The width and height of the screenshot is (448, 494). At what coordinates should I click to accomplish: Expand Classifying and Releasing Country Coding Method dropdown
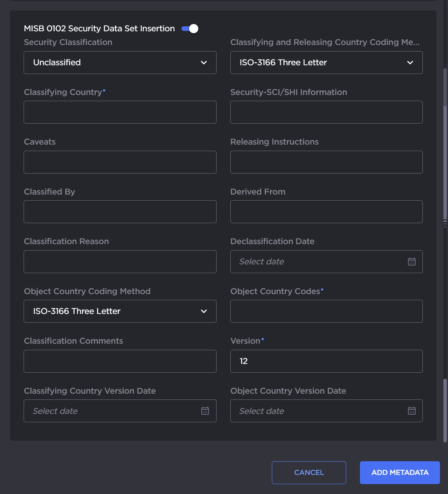pos(326,63)
